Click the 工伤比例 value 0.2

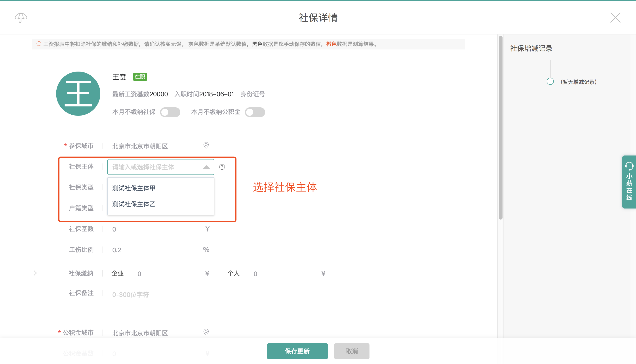116,250
